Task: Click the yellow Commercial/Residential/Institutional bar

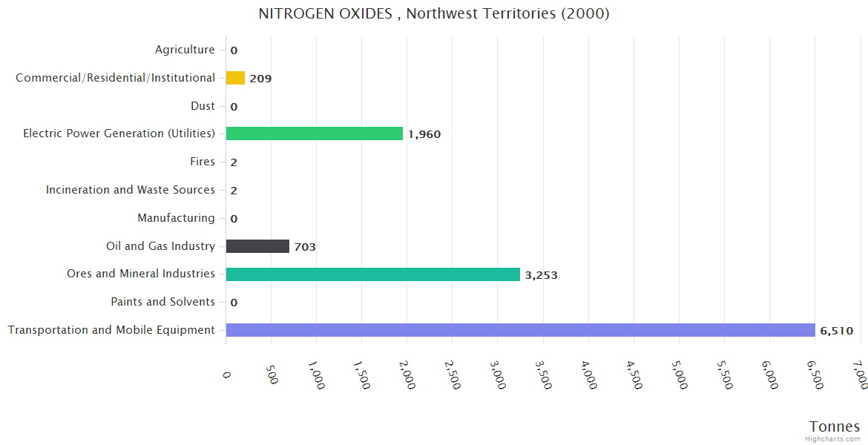Action: (235, 78)
